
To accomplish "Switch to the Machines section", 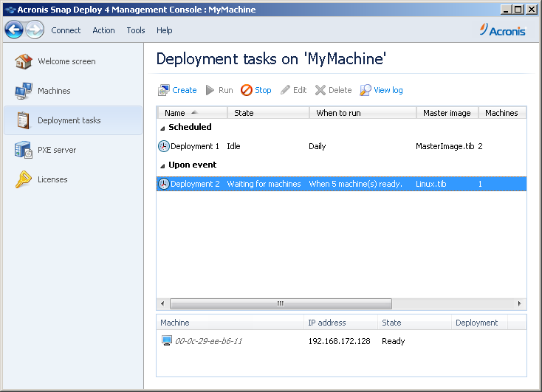I will pyautogui.click(x=54, y=91).
